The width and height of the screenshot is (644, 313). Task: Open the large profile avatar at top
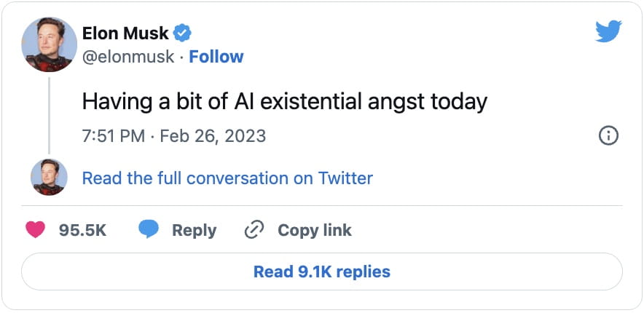point(49,44)
